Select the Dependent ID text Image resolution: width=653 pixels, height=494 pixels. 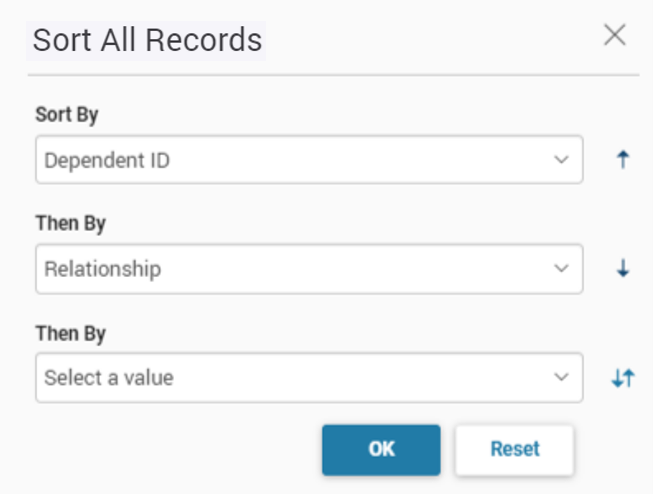click(x=107, y=160)
